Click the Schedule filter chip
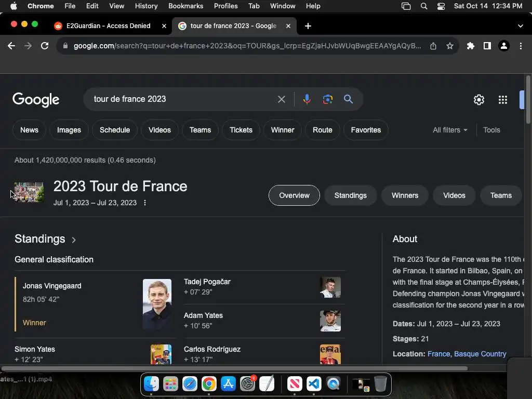 (115, 130)
